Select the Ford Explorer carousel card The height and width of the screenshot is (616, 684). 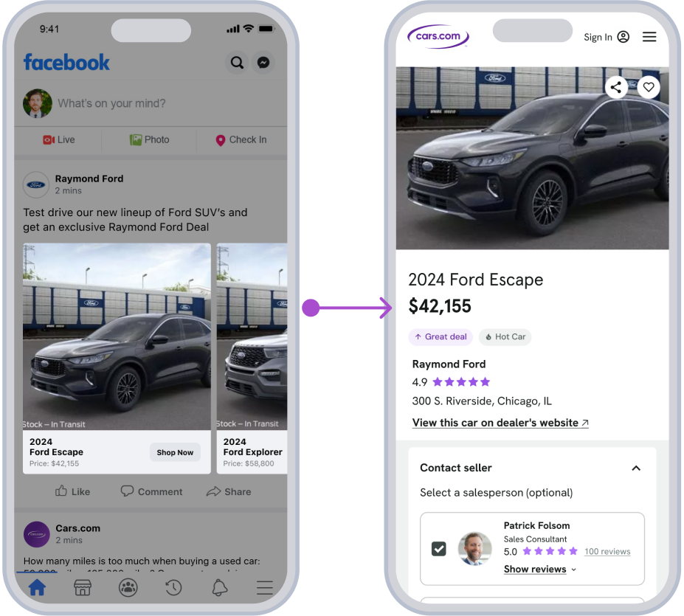click(252, 359)
